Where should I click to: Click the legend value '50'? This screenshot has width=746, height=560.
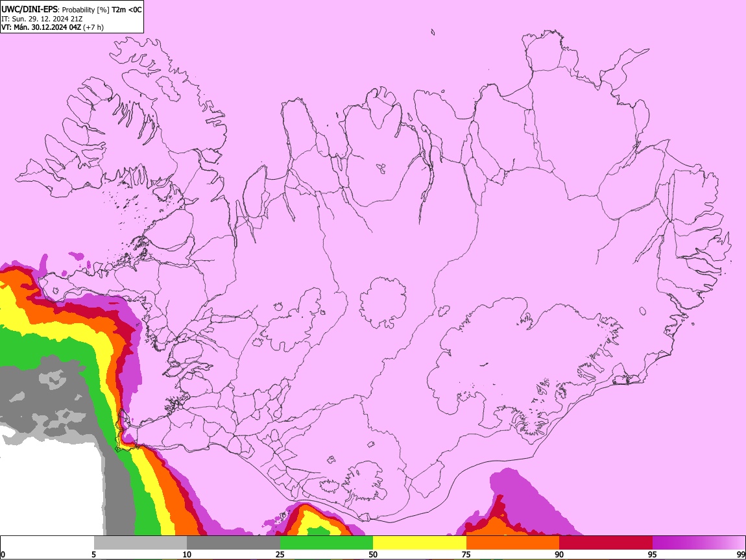click(x=373, y=554)
